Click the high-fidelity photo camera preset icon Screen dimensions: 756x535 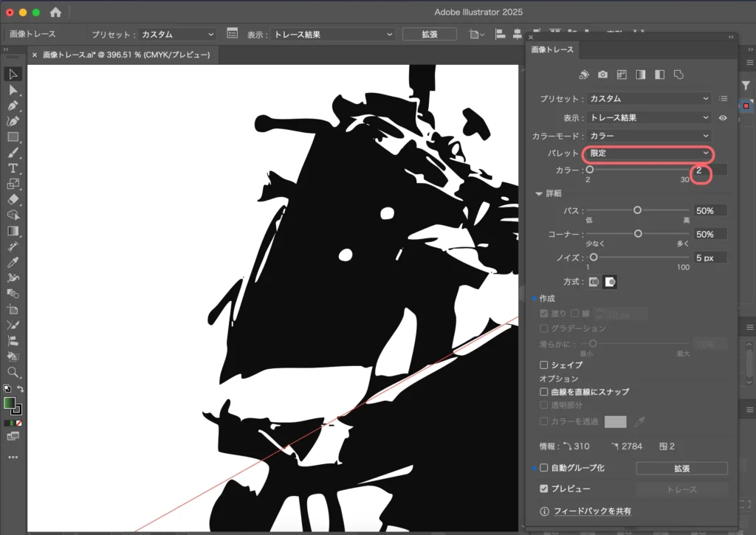pyautogui.click(x=603, y=74)
